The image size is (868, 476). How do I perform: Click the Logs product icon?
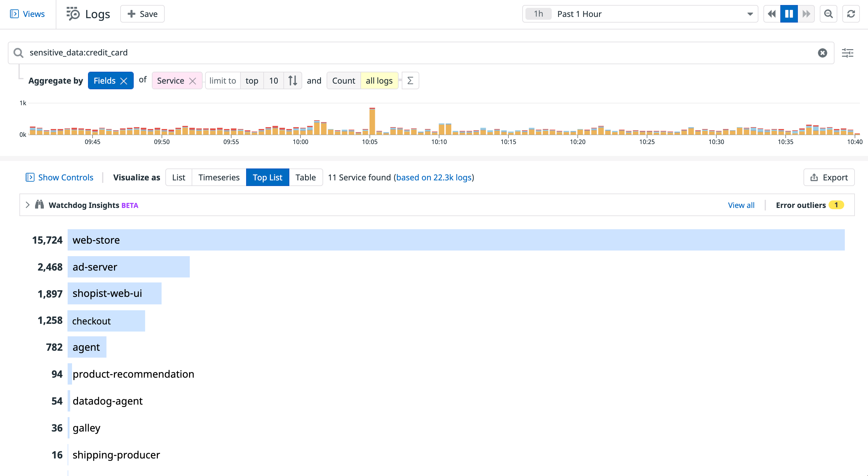point(74,13)
